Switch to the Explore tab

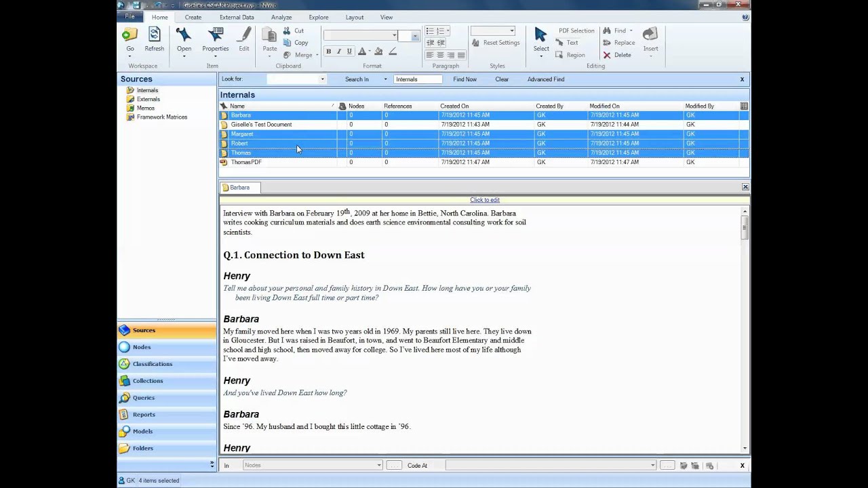319,17
